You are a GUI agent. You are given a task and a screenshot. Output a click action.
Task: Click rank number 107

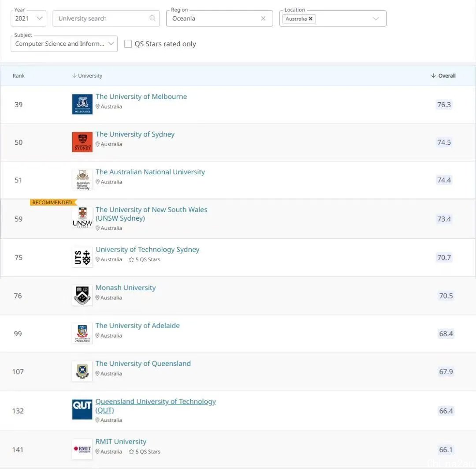click(x=18, y=372)
